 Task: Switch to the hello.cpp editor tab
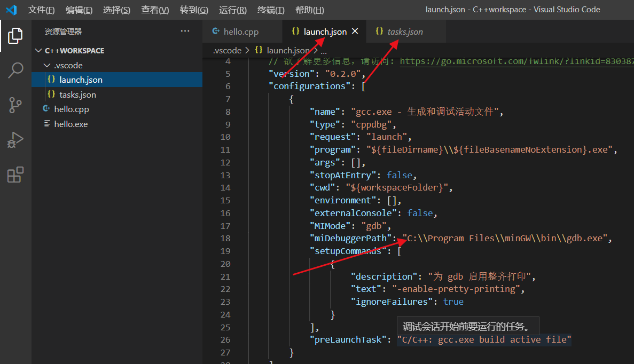click(242, 31)
